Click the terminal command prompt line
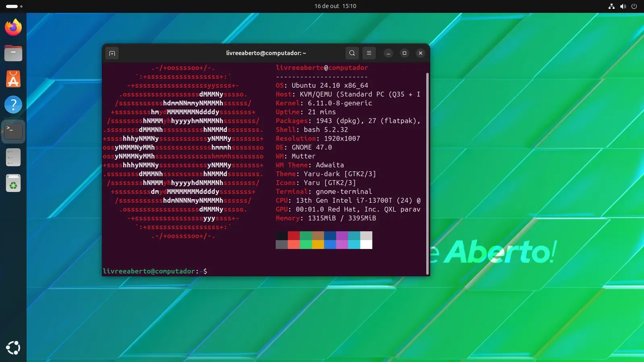The height and width of the screenshot is (362, 644). click(x=155, y=271)
